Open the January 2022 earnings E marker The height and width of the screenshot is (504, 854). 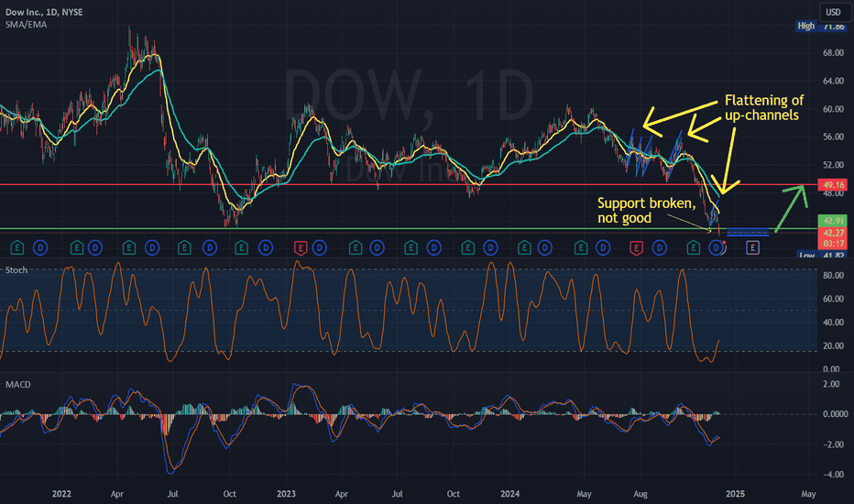[x=77, y=248]
